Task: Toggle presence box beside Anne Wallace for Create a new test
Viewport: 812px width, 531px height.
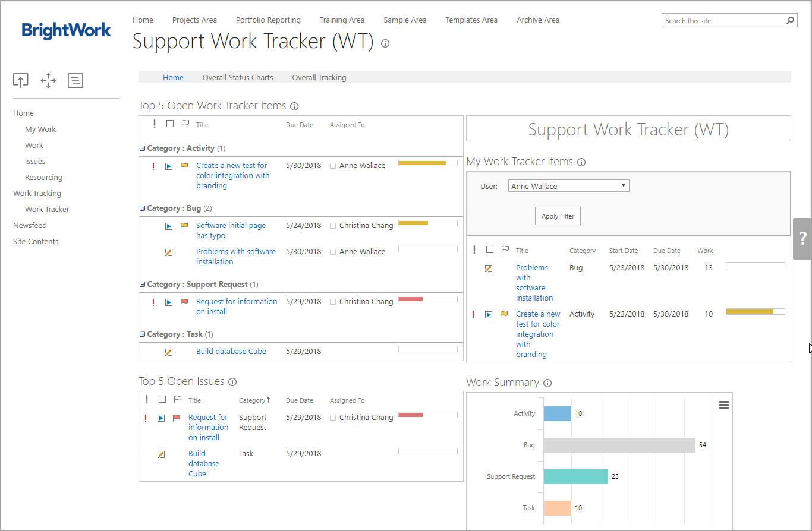Action: click(x=333, y=166)
